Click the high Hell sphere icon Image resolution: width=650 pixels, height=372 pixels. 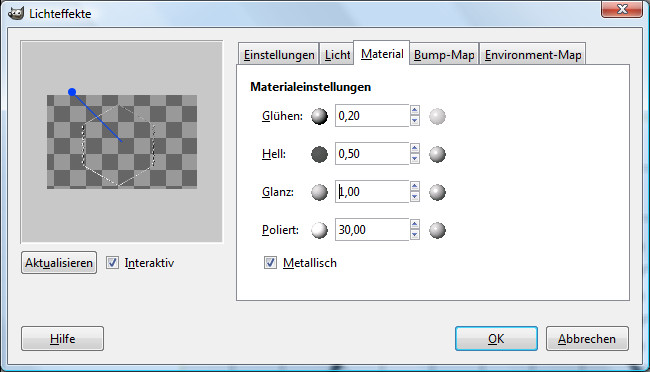click(x=437, y=154)
